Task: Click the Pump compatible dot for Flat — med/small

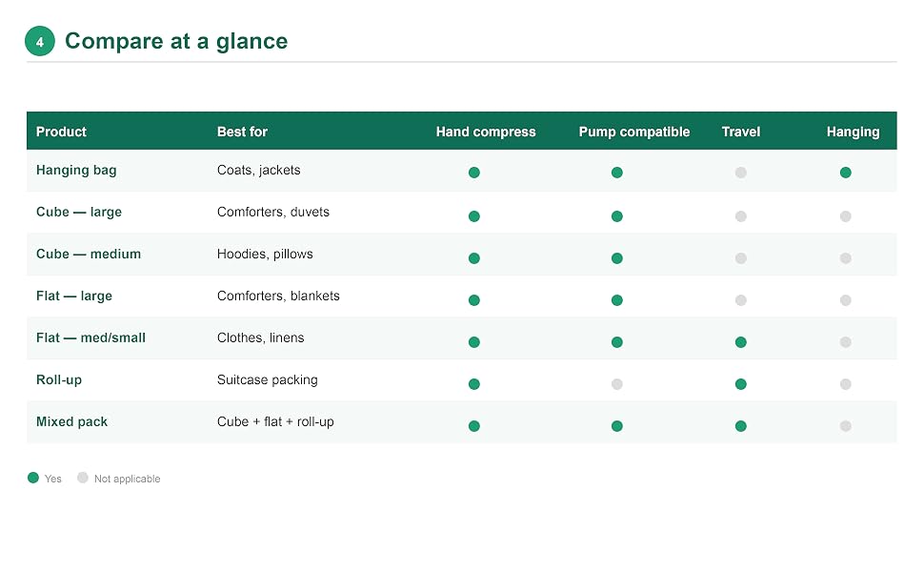Action: [617, 342]
